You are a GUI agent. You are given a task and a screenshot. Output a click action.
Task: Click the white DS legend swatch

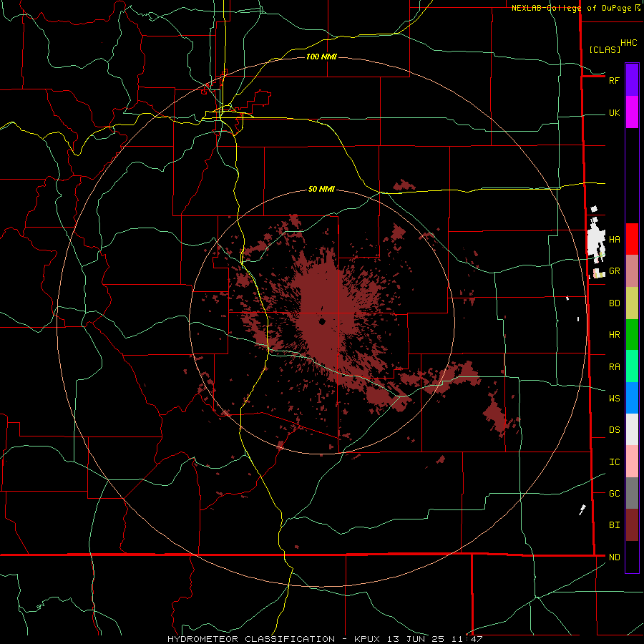pyautogui.click(x=632, y=429)
